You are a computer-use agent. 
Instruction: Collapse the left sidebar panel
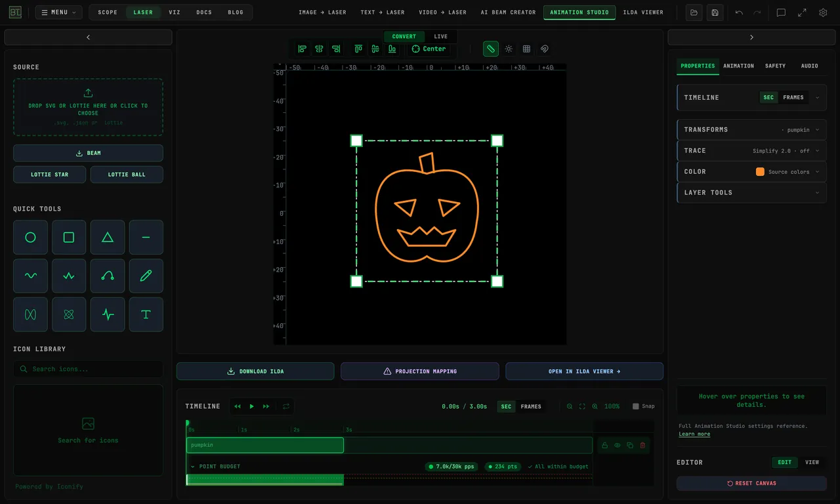click(88, 37)
